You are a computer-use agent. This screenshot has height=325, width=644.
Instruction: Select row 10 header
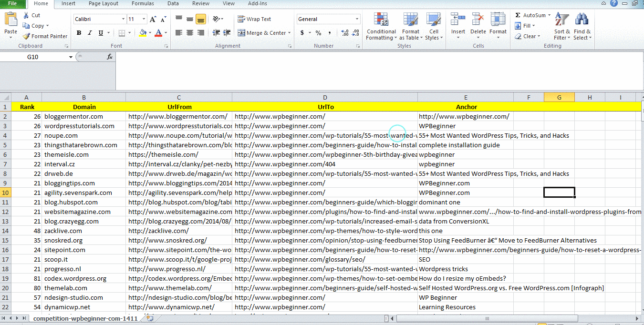6,193
